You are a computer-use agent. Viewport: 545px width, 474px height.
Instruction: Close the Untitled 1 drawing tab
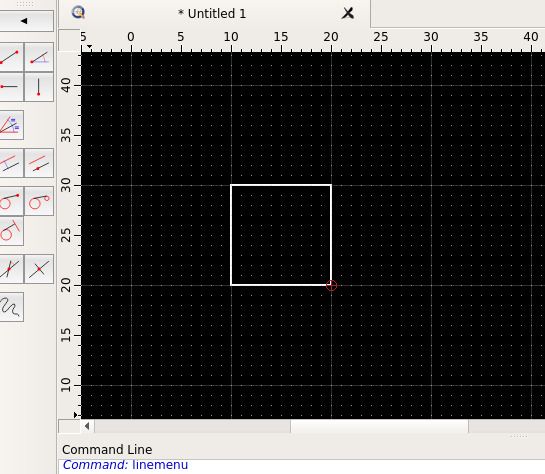pyautogui.click(x=348, y=14)
